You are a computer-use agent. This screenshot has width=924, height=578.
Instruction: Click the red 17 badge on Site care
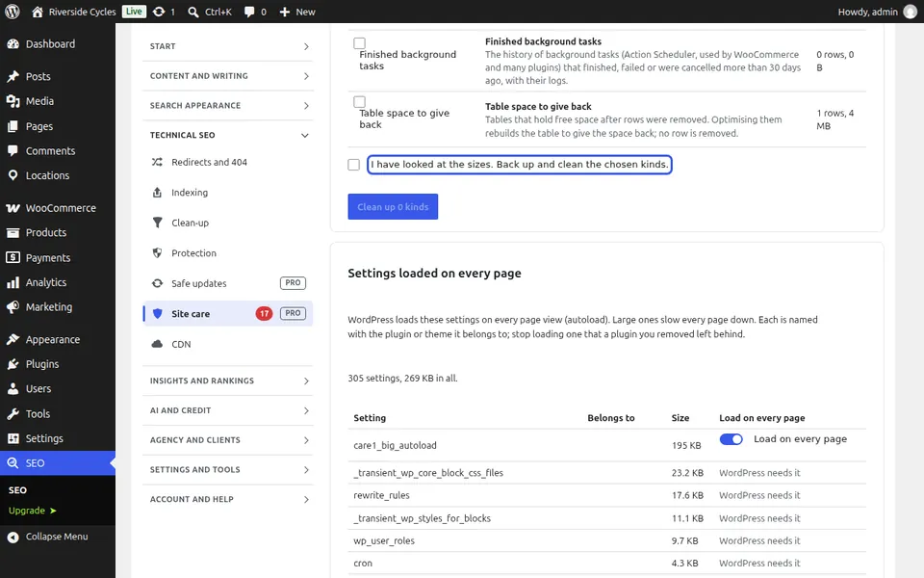point(264,314)
